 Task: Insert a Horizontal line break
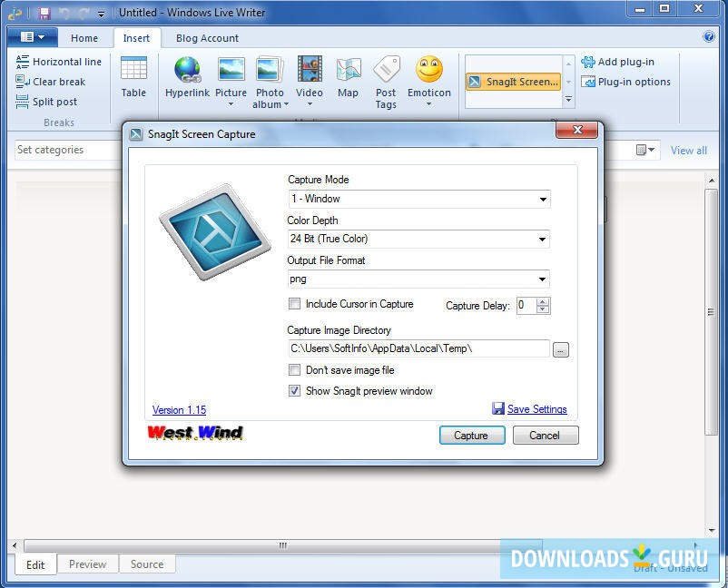pyautogui.click(x=60, y=62)
